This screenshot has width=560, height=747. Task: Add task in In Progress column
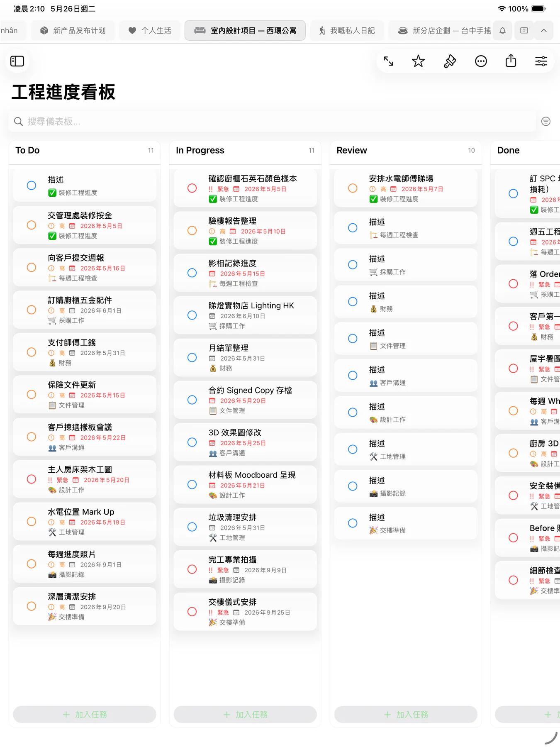click(x=245, y=714)
